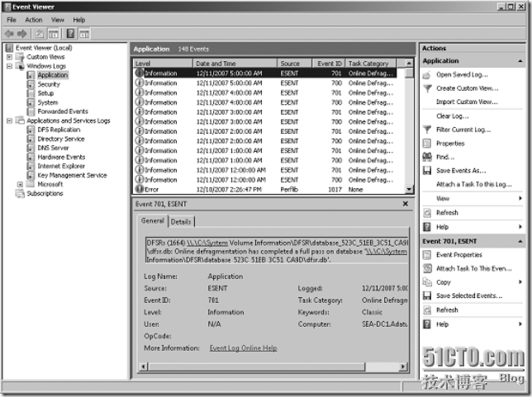Select the 12/11/2007 12:00:00 AM event 700 row

(265, 180)
